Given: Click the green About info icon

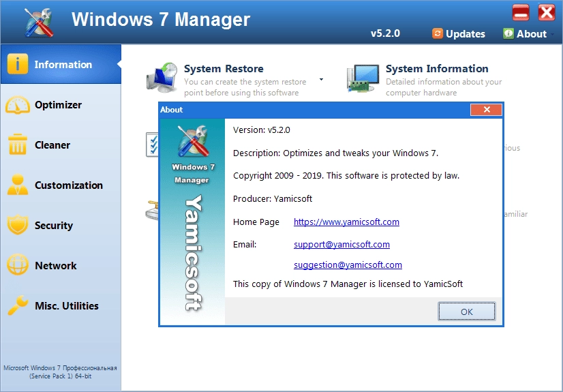Looking at the screenshot, I should (x=508, y=33).
